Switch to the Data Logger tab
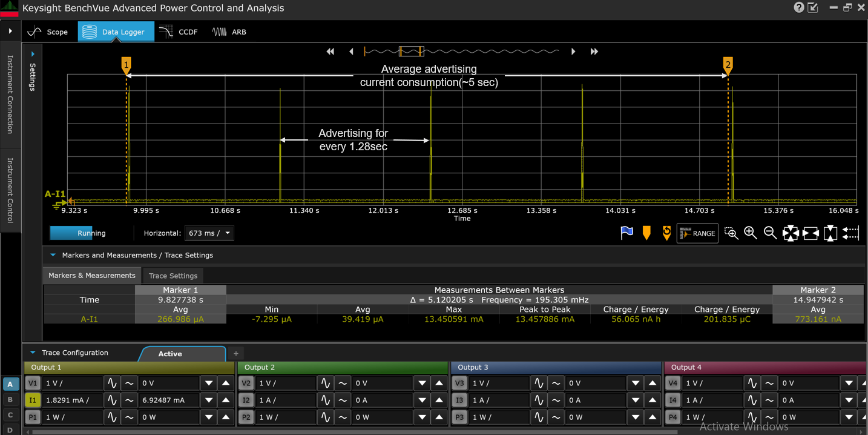Viewport: 868px width, 435px height. [115, 32]
